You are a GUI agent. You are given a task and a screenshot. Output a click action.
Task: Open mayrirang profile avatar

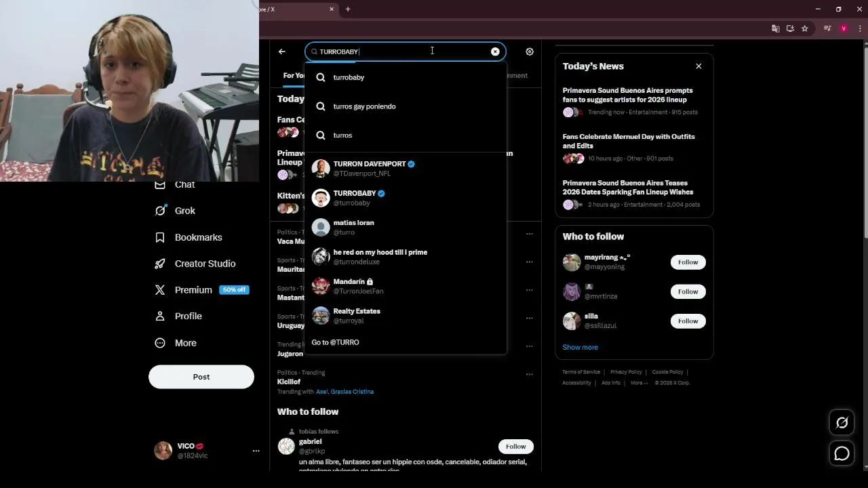point(572,262)
